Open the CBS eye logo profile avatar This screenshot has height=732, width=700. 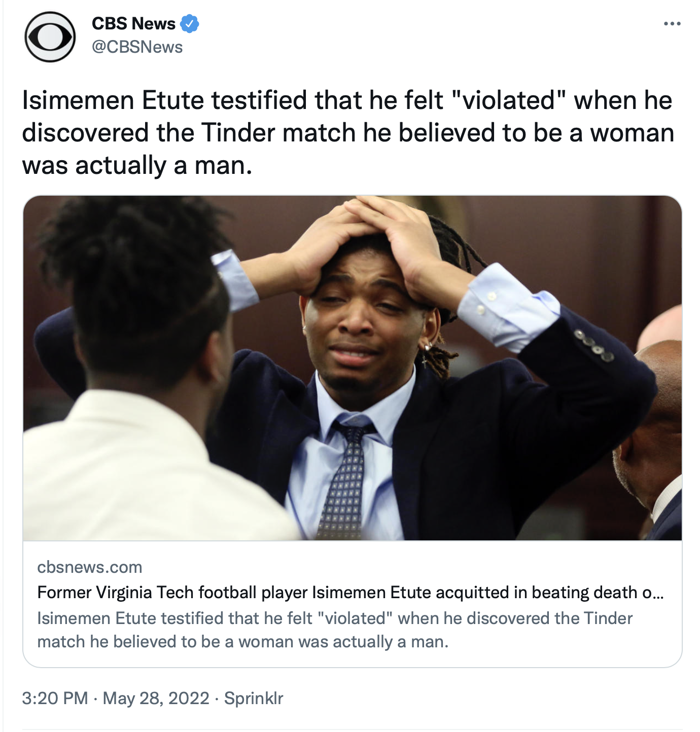[50, 37]
